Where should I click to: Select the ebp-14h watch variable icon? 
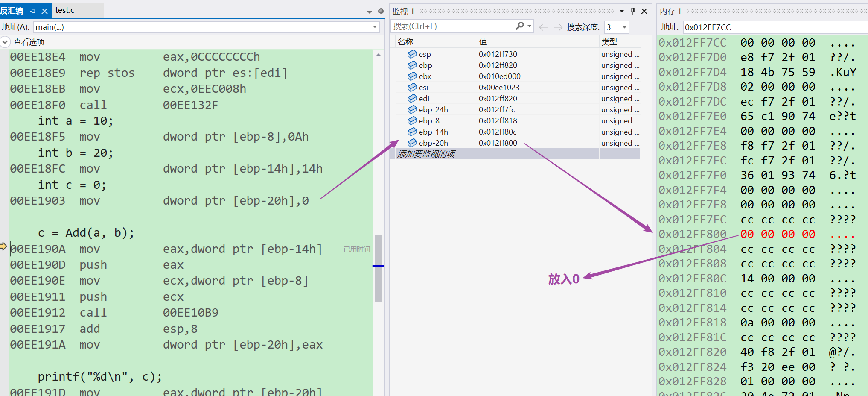[x=412, y=132]
